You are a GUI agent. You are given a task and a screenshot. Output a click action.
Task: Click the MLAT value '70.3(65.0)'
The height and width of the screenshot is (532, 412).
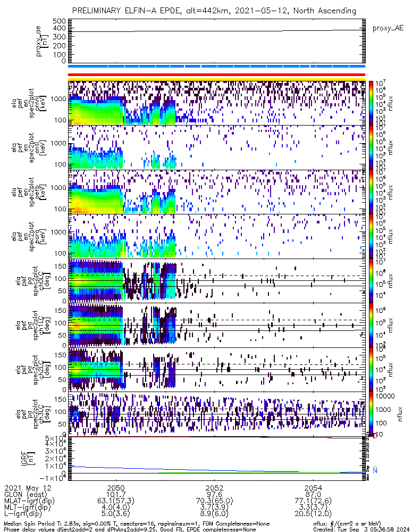215,501
